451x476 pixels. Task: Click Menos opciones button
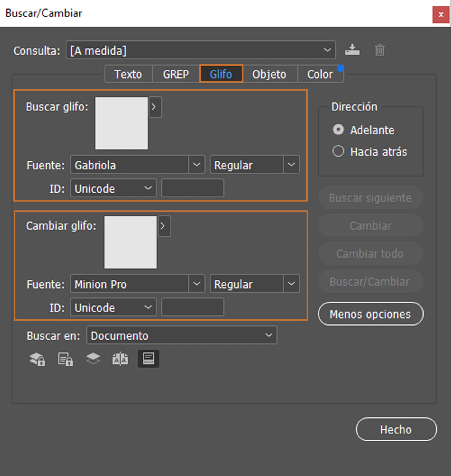(x=370, y=314)
